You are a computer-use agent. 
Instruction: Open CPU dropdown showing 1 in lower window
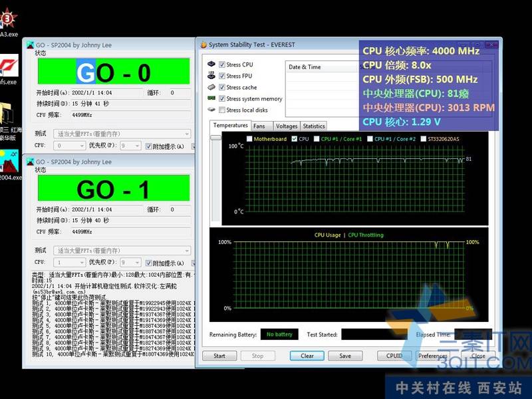69,262
